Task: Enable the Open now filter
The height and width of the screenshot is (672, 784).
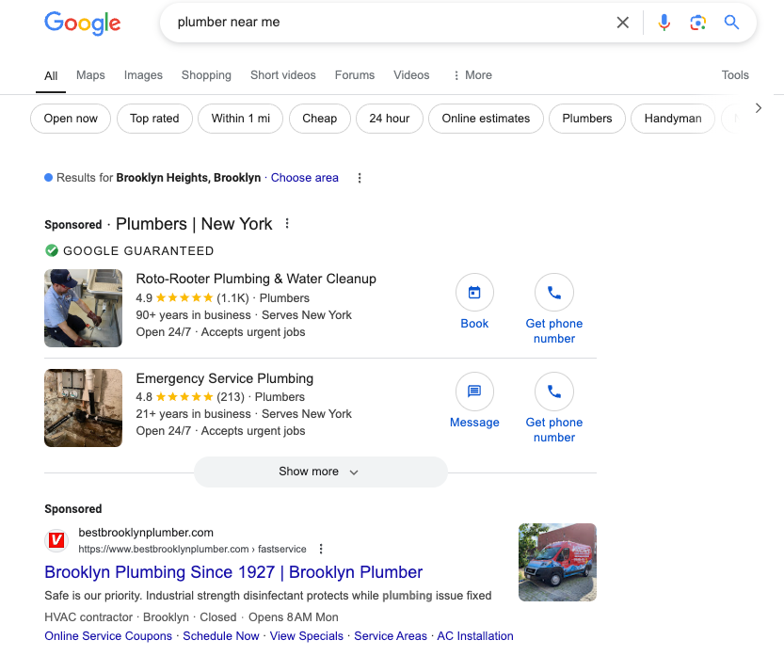Action: tap(70, 119)
